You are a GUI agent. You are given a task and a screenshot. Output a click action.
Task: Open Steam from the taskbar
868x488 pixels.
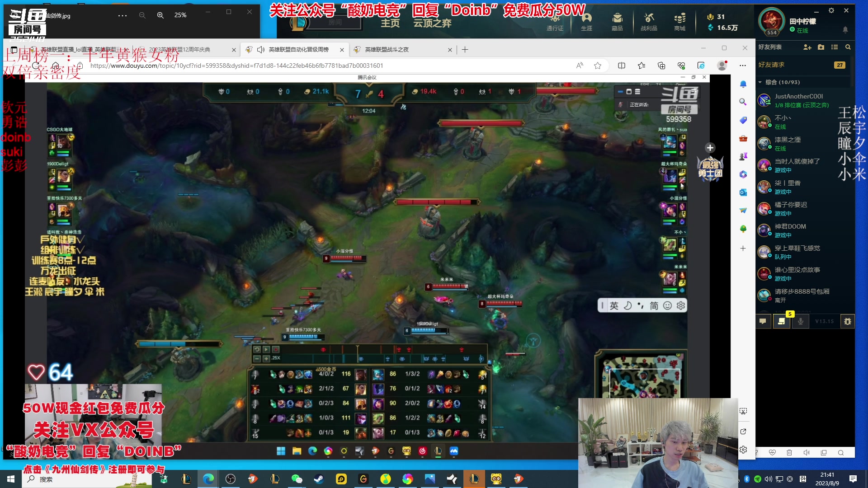pyautogui.click(x=319, y=479)
